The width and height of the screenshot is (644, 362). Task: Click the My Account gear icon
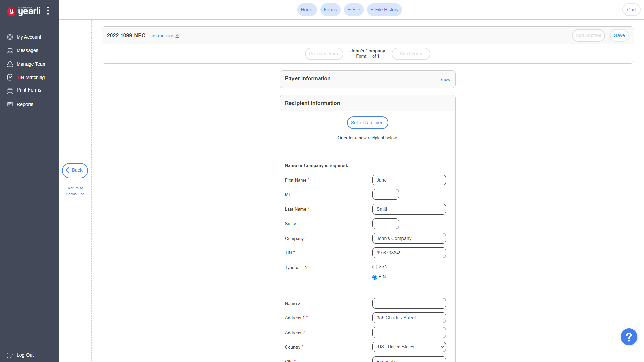(x=10, y=37)
